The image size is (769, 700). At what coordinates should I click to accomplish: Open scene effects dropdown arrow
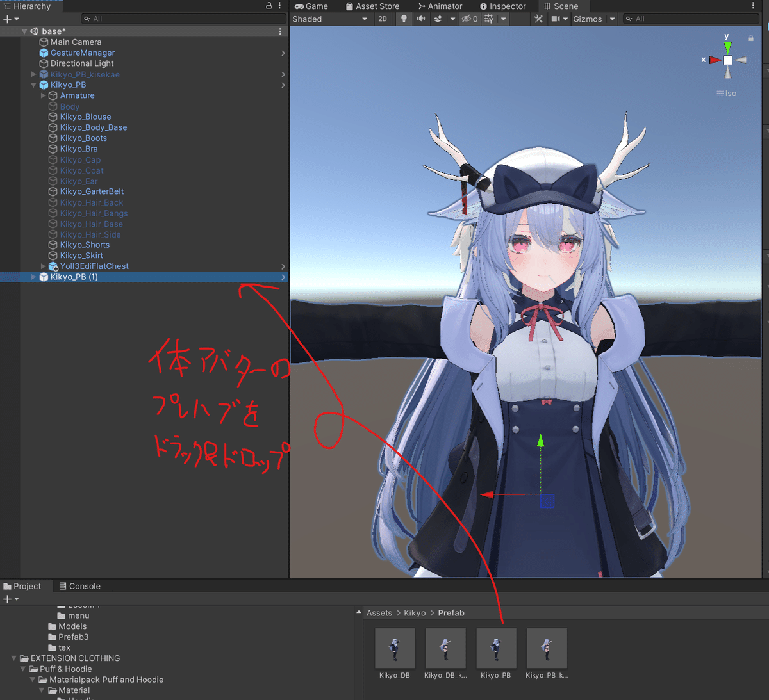click(452, 19)
